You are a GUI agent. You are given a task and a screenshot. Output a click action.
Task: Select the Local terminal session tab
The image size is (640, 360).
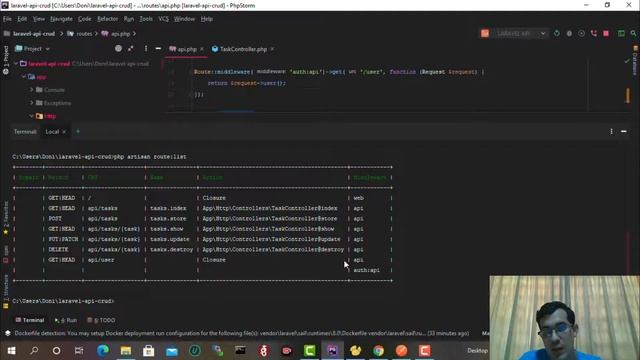pyautogui.click(x=52, y=131)
